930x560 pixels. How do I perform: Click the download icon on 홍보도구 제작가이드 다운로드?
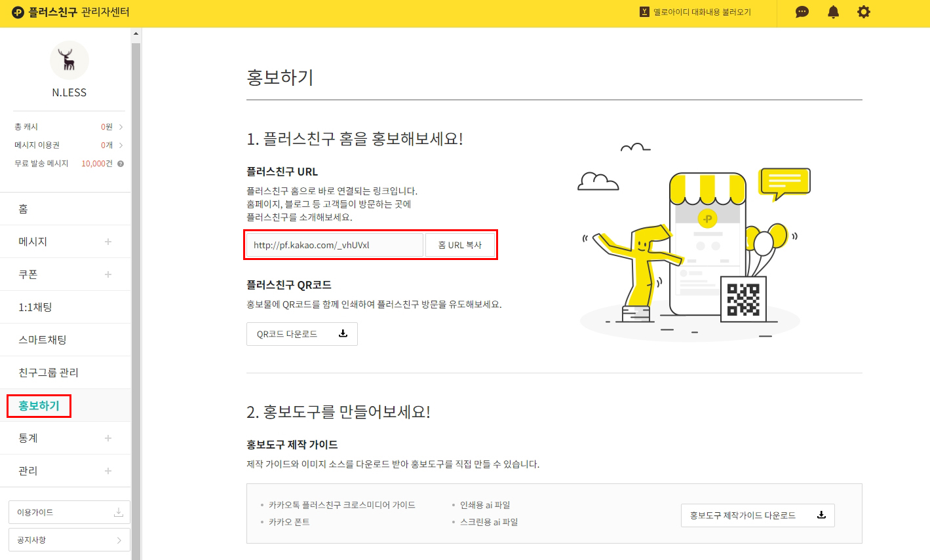pyautogui.click(x=821, y=515)
